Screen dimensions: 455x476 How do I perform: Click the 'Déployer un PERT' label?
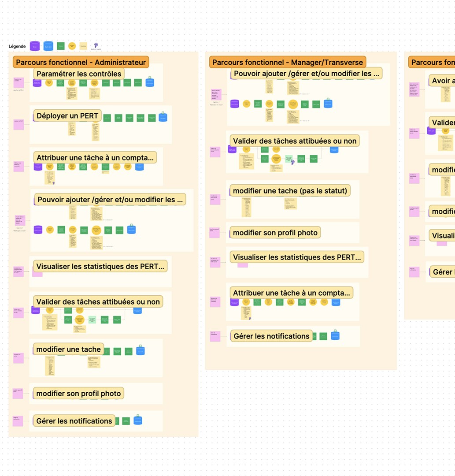(67, 115)
